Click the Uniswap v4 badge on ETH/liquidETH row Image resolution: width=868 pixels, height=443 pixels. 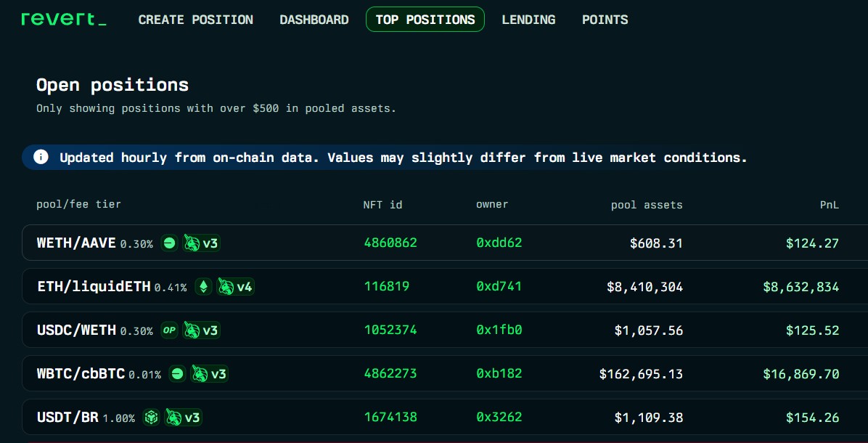pos(236,287)
